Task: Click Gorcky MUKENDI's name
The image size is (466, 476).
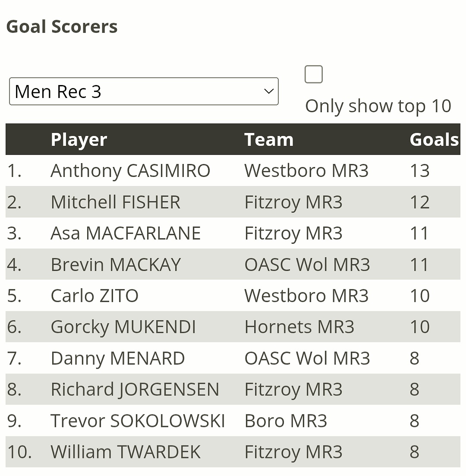Action: pyautogui.click(x=123, y=327)
